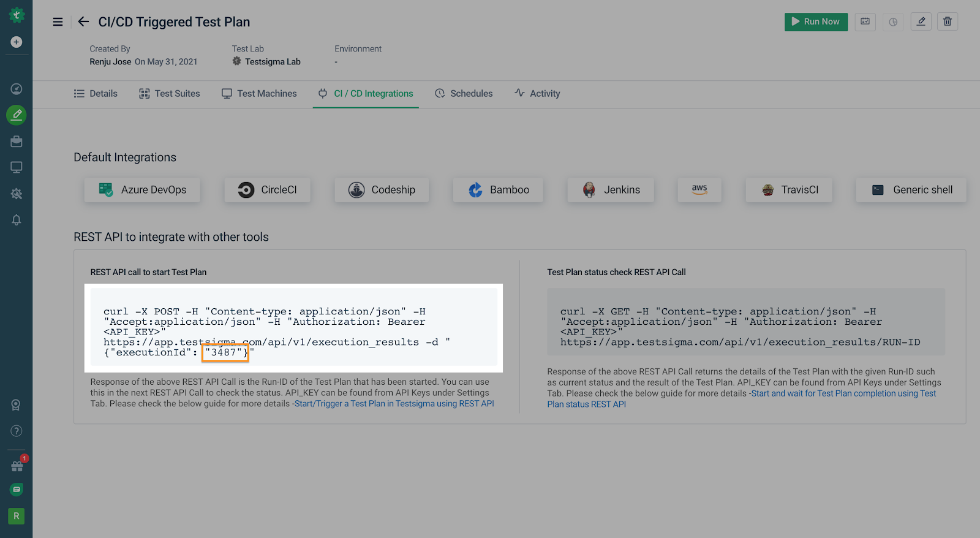
Task: Choose the Azure DevOps integration
Action: (x=142, y=190)
